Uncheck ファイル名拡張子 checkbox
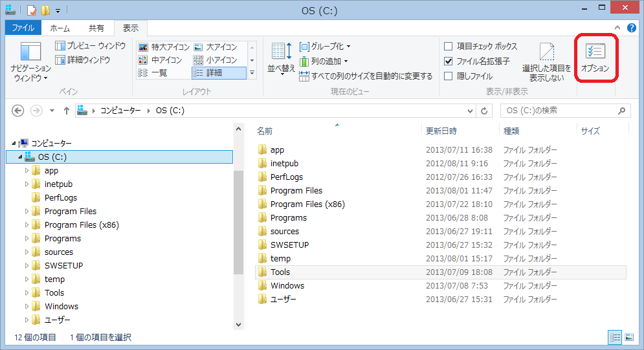 (x=449, y=61)
